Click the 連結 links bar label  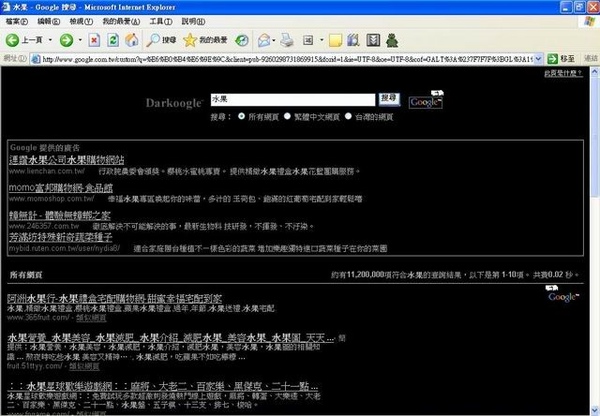591,59
